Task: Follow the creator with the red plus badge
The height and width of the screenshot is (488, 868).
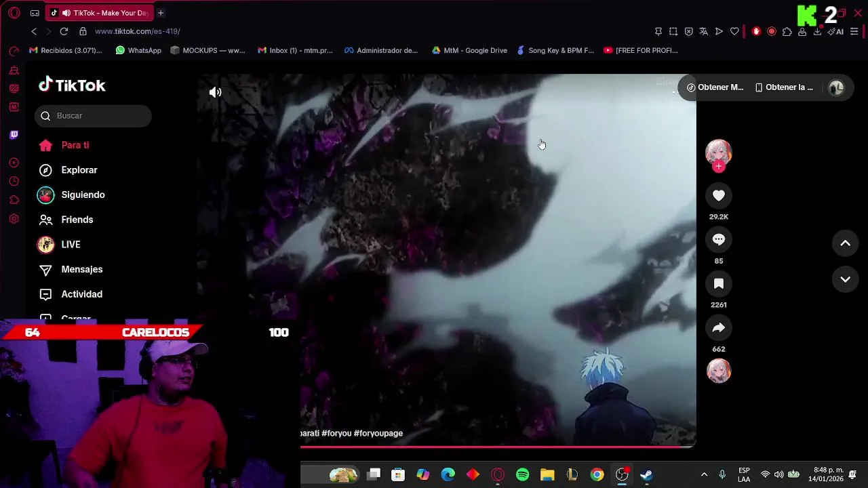Action: [x=719, y=167]
